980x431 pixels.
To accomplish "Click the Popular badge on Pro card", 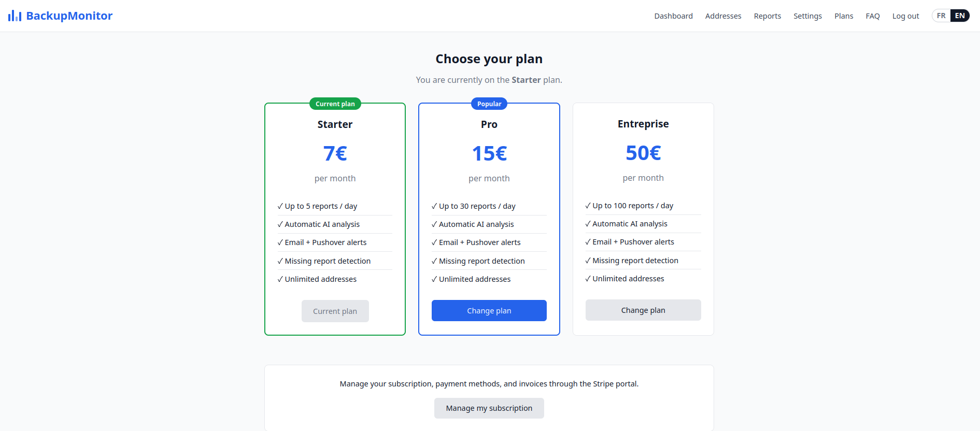I will point(489,104).
